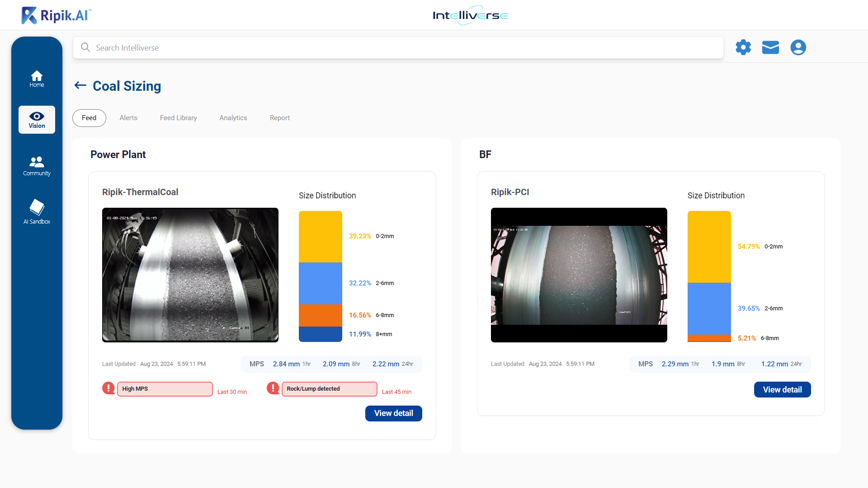The width and height of the screenshot is (868, 488).
Task: Select the Home icon in sidebar
Action: 37,78
